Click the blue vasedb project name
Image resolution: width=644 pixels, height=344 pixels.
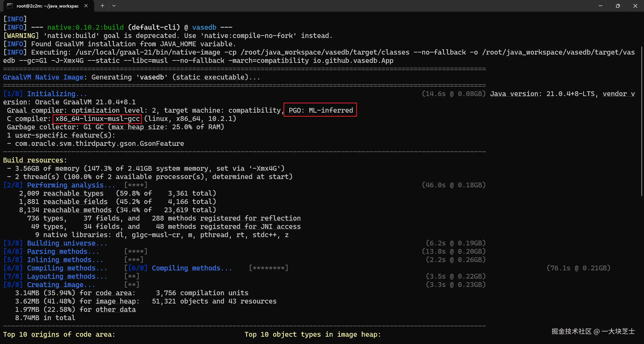click(204, 27)
